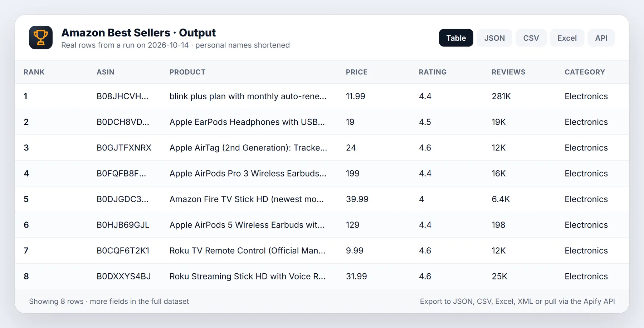
Task: Click Apple AirPods 5 Wireless Earbuds product
Action: [247, 225]
